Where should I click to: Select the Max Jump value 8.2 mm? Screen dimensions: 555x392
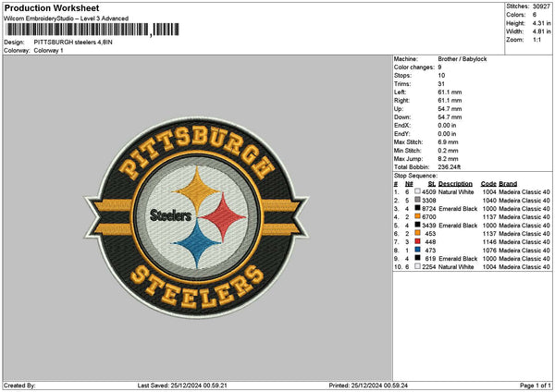pos(448,159)
